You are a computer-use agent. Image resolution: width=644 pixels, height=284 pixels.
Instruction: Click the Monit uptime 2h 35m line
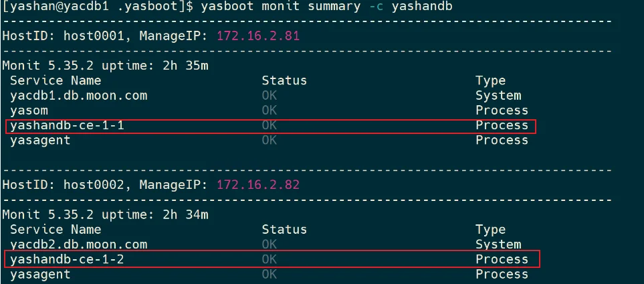click(105, 66)
